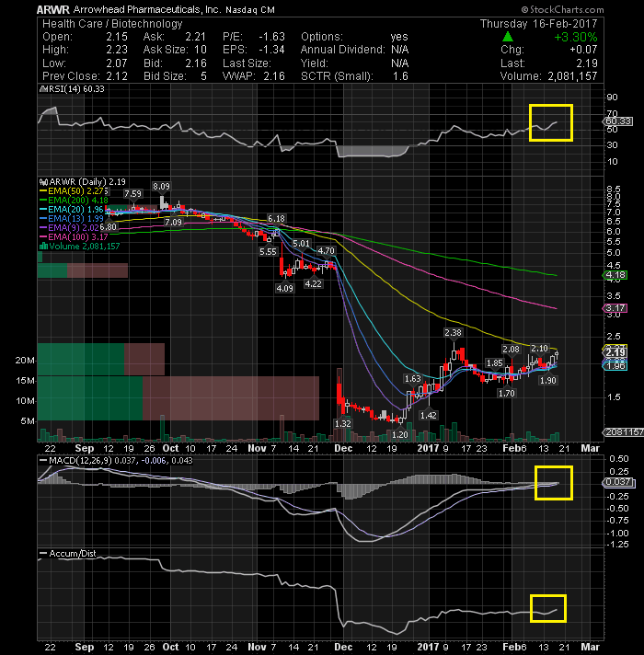The width and height of the screenshot is (644, 655).
Task: Click the Options value yes
Action: (399, 37)
